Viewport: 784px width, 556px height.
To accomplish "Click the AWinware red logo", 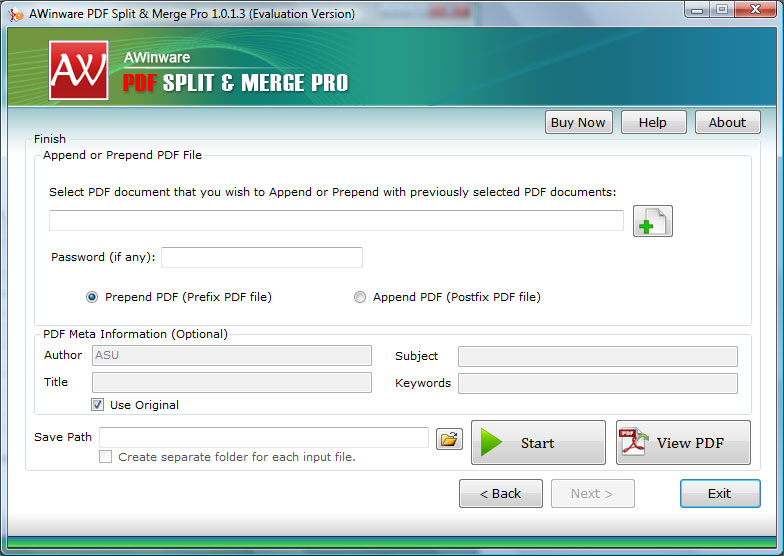I will [x=78, y=70].
